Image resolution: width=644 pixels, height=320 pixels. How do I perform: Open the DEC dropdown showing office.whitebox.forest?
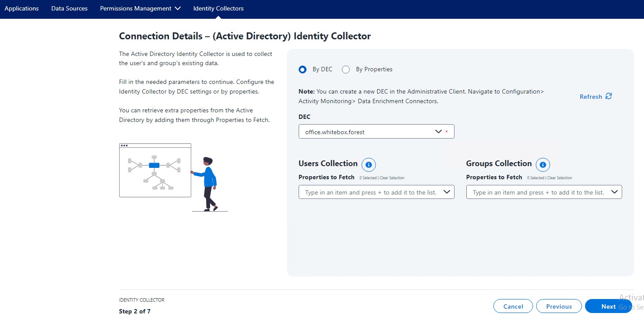(376, 132)
